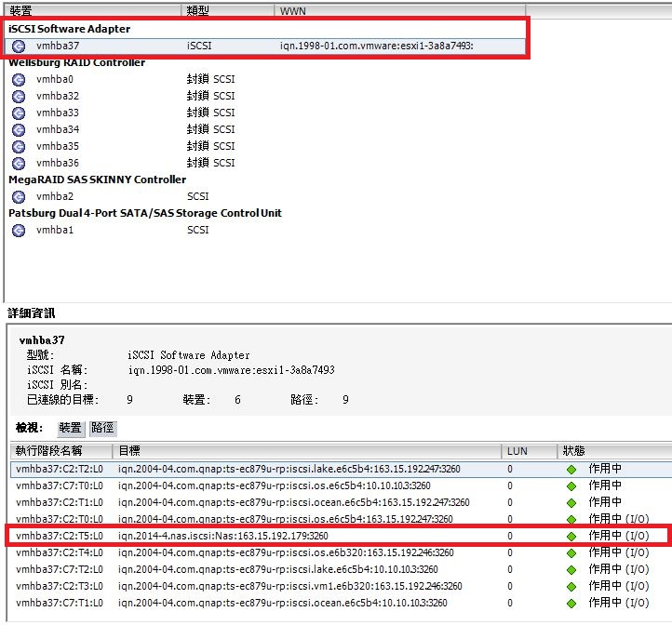Click green status diamond for vmhba37:C2:T5:L0
Viewport: 672px width, 625px height.
click(571, 536)
